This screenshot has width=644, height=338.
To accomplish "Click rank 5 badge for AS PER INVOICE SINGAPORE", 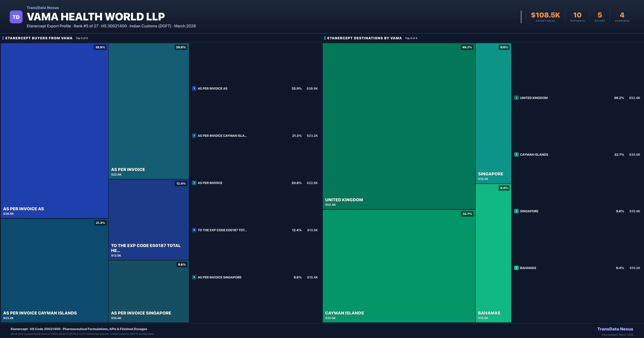I will coord(194,277).
